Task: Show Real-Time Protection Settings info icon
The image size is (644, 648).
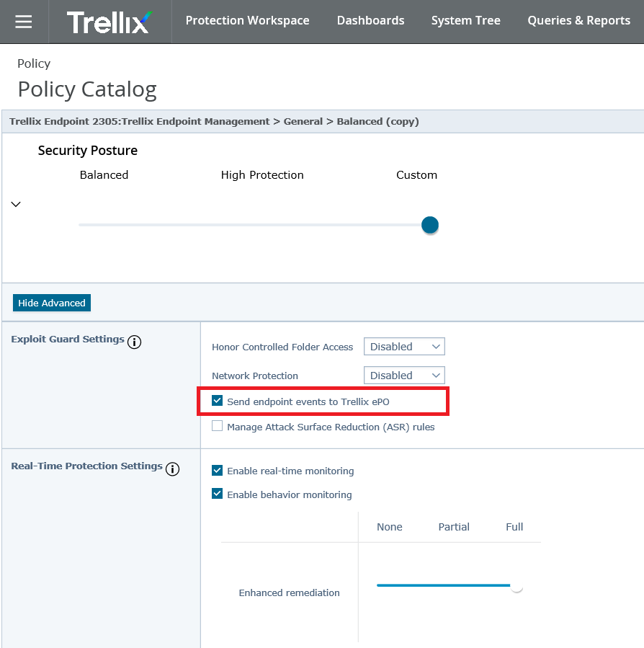Action: [x=173, y=469]
